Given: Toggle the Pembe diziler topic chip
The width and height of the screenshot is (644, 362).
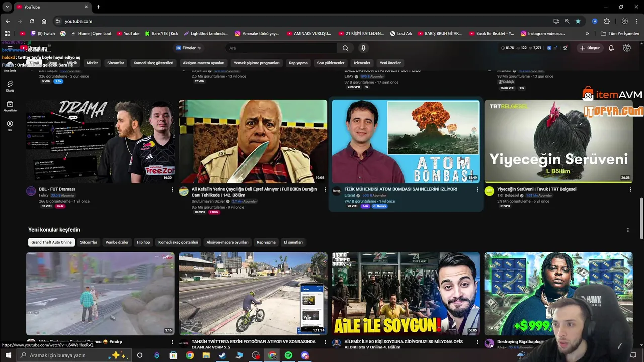Looking at the screenshot, I should tap(117, 242).
